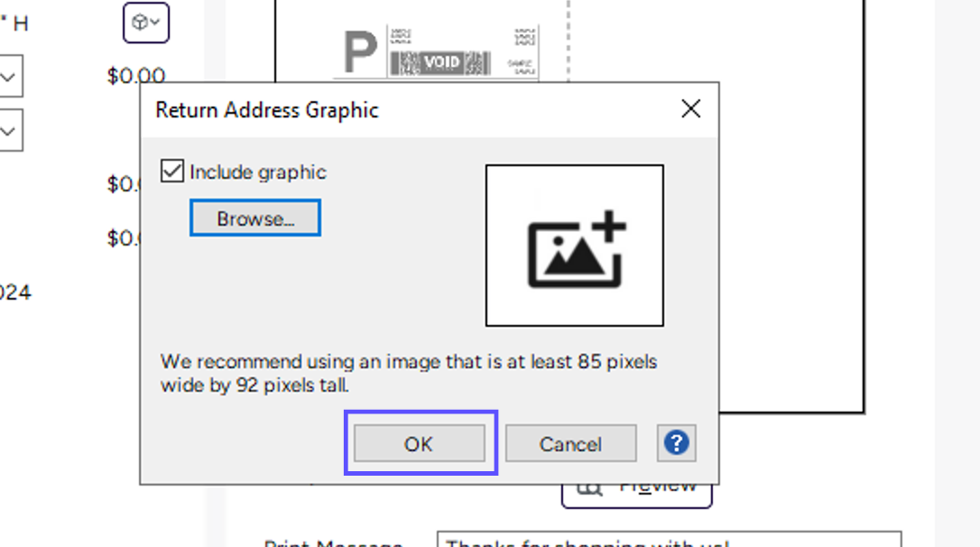Click the Return Address Graphic title bar

(267, 109)
